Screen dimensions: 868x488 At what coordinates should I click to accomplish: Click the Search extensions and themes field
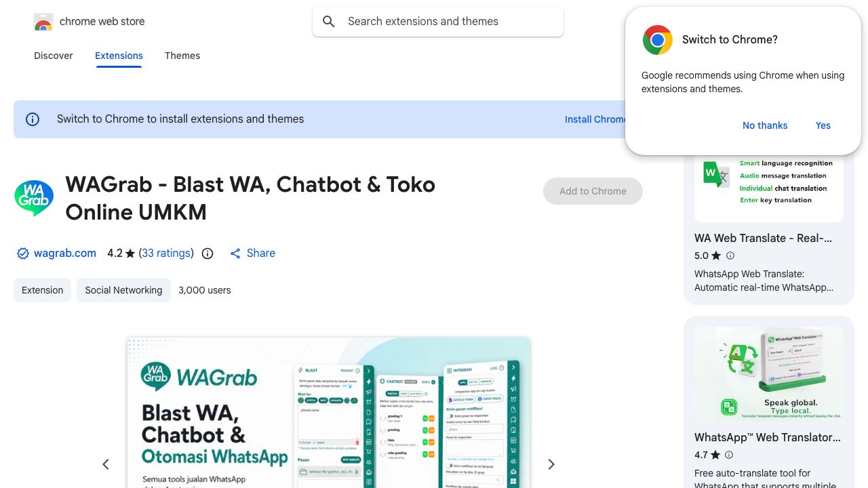coord(438,22)
